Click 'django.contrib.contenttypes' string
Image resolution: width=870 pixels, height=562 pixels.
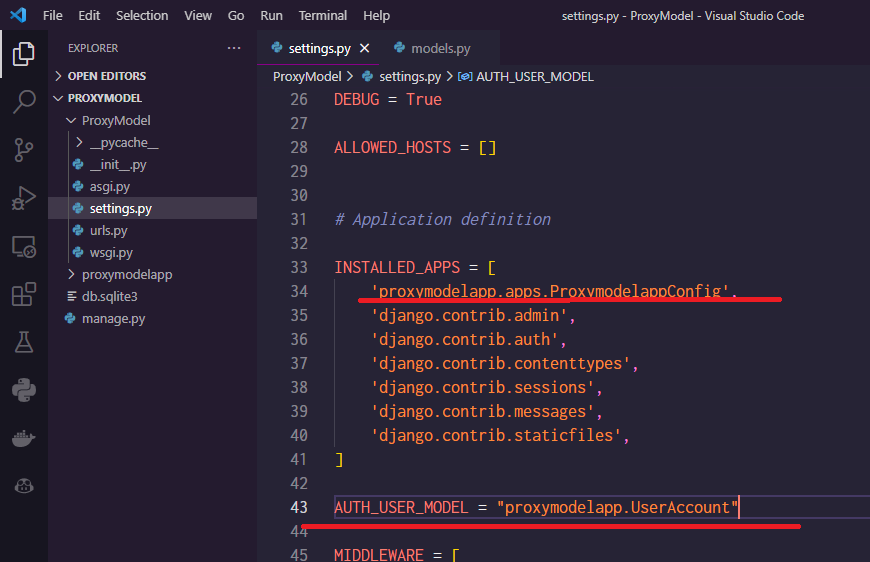(501, 363)
